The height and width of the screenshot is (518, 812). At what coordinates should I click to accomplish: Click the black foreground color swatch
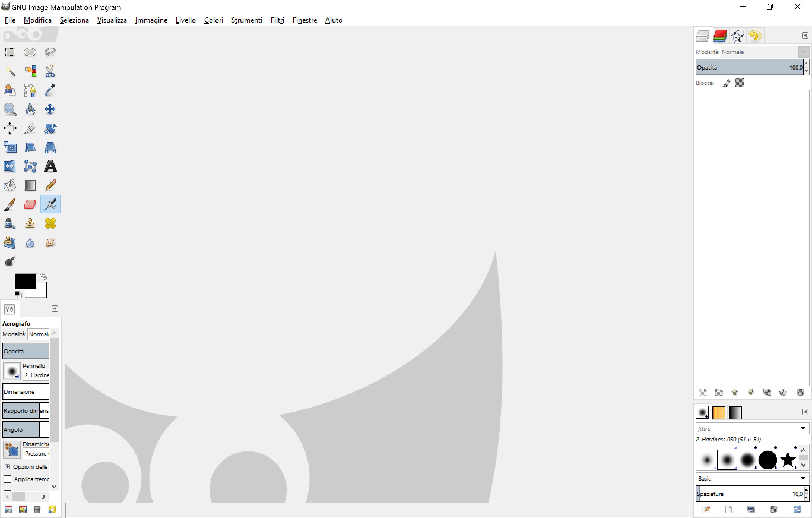point(25,281)
